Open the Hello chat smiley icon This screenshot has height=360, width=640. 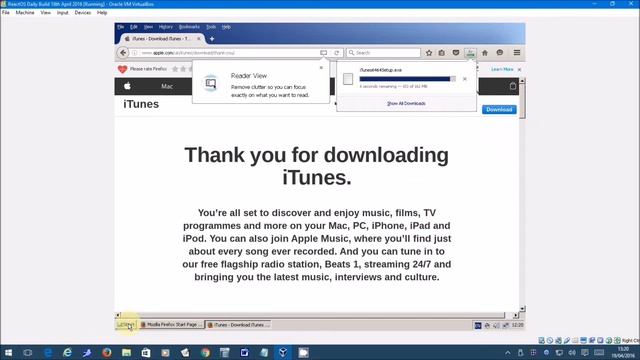click(500, 53)
